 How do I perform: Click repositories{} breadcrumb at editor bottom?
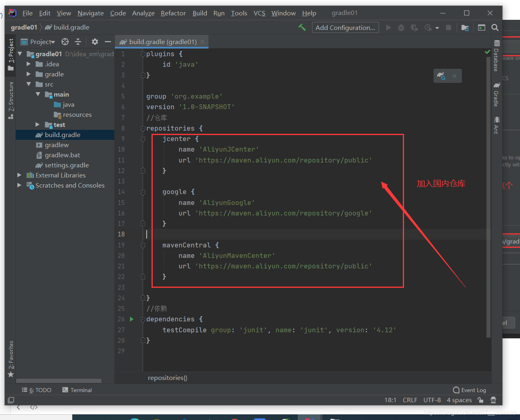coord(168,378)
